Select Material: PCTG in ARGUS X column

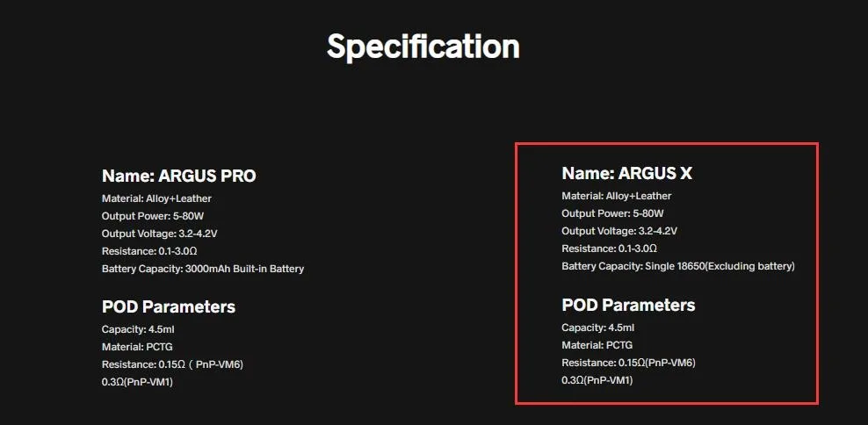click(597, 345)
